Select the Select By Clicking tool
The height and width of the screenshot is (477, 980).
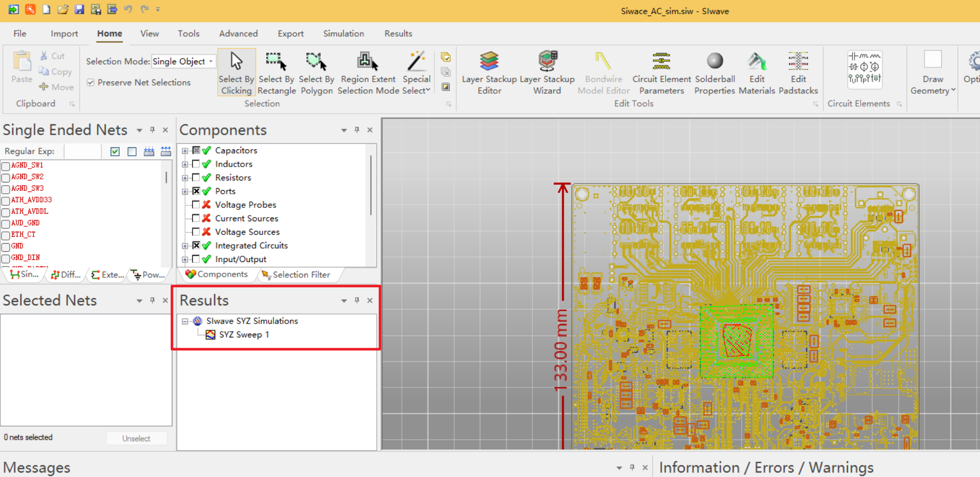(236, 72)
